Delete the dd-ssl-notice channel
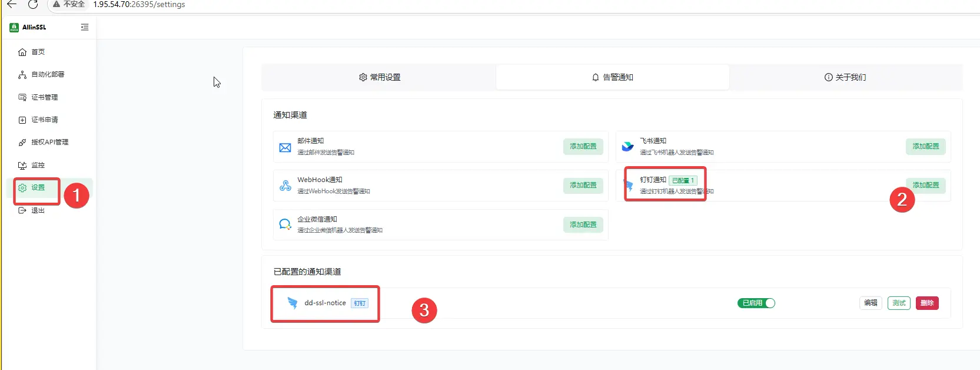 click(x=926, y=303)
